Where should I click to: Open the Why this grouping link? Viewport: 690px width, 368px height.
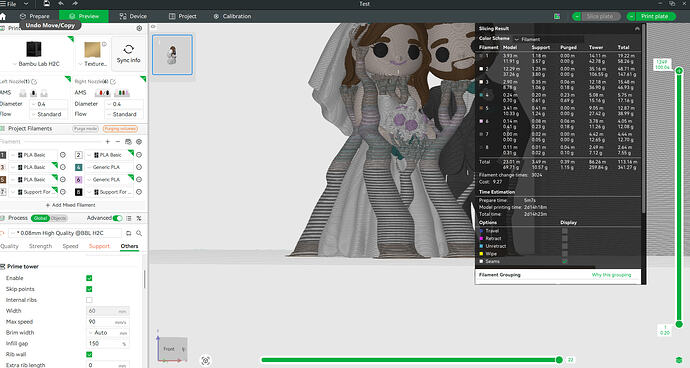coord(611,275)
